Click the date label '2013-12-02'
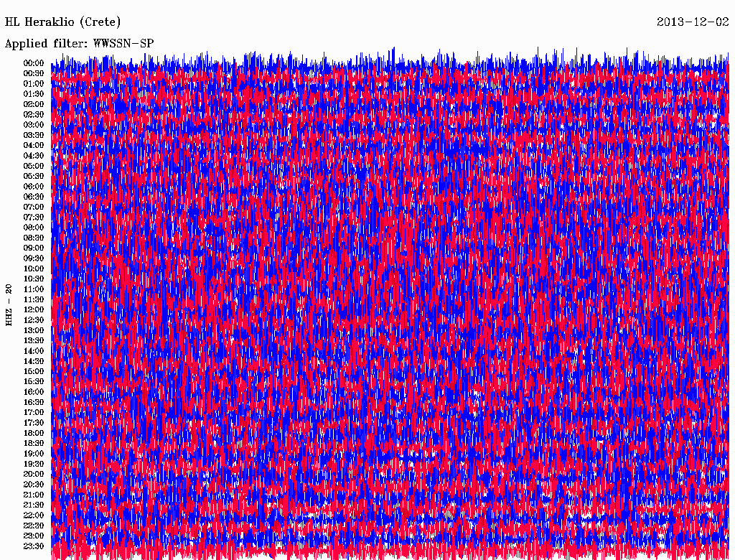This screenshot has width=735, height=560. tap(693, 22)
